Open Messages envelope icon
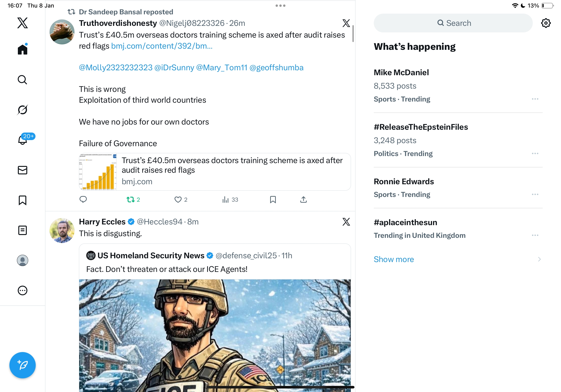561x392 pixels. coord(23,170)
